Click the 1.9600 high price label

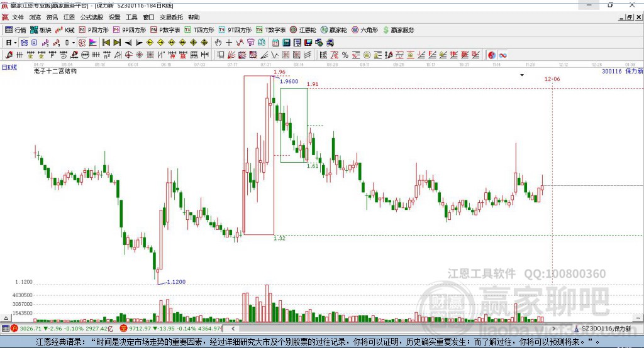[289, 82]
